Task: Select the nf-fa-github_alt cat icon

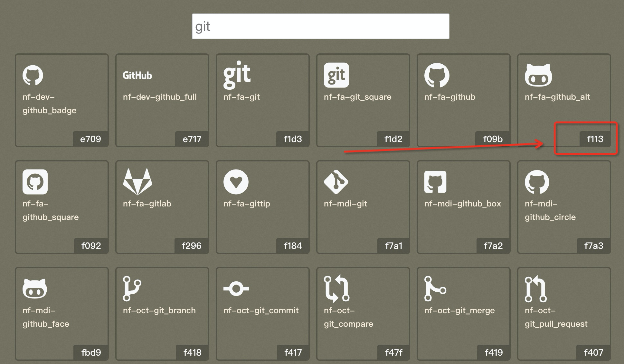Action: click(x=538, y=75)
